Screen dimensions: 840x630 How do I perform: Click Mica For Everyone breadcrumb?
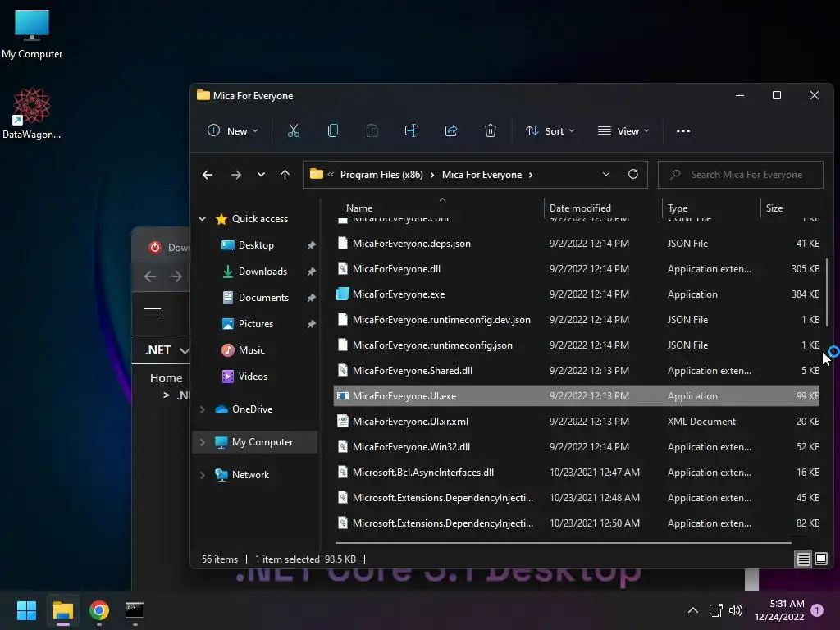click(482, 175)
